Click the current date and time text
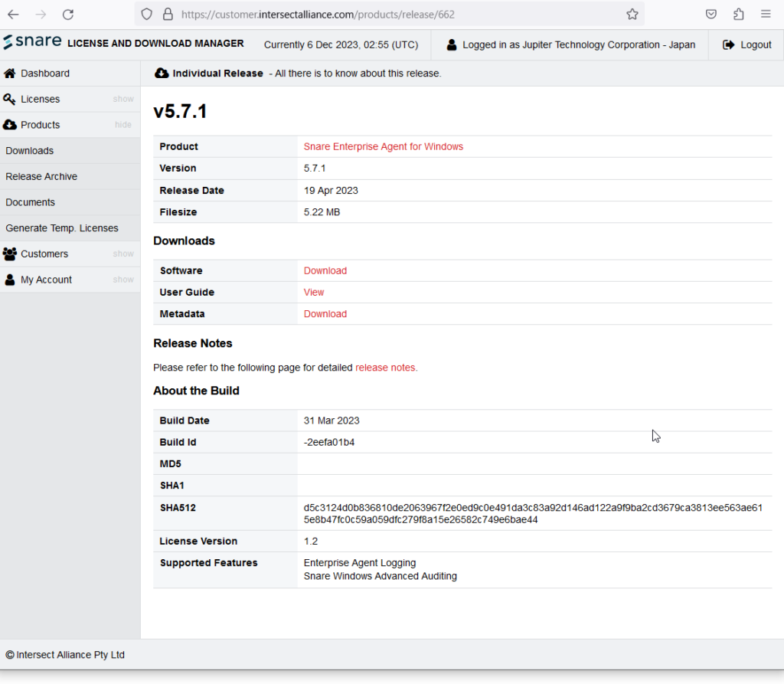This screenshot has width=784, height=684. point(341,45)
